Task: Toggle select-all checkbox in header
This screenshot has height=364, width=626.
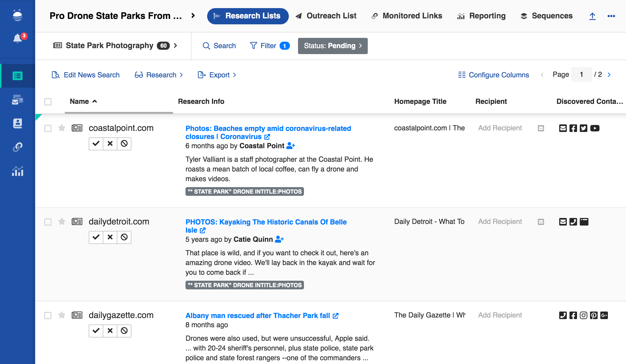Action: (x=48, y=102)
